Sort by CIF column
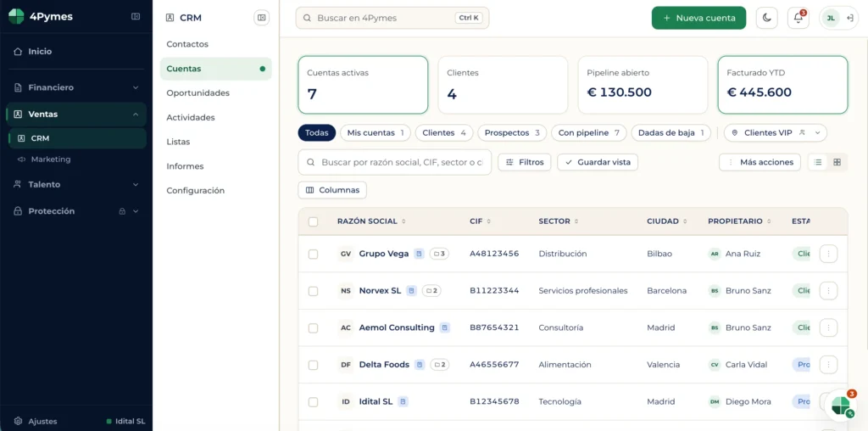Screen dimensions: 868x431 481,221
